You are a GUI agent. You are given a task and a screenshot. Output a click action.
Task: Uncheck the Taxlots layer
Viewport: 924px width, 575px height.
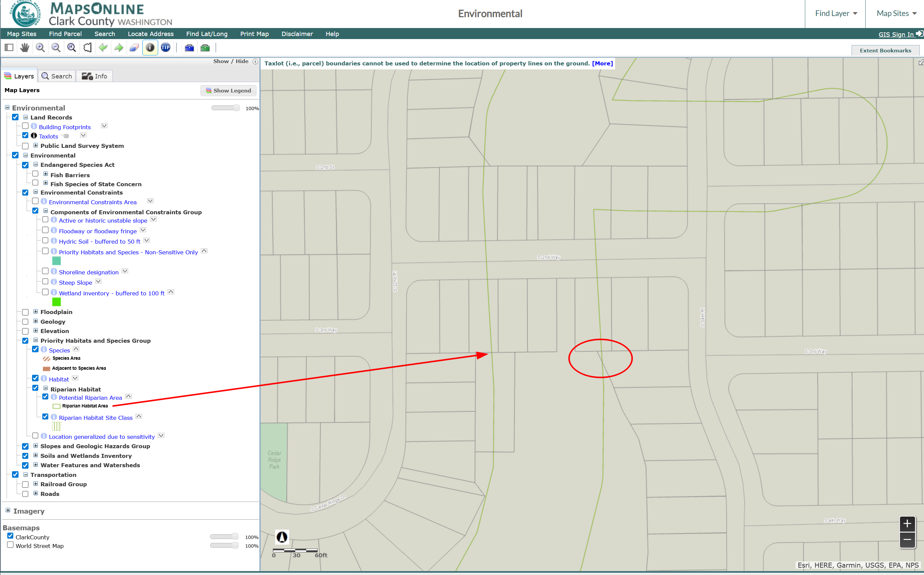[25, 135]
